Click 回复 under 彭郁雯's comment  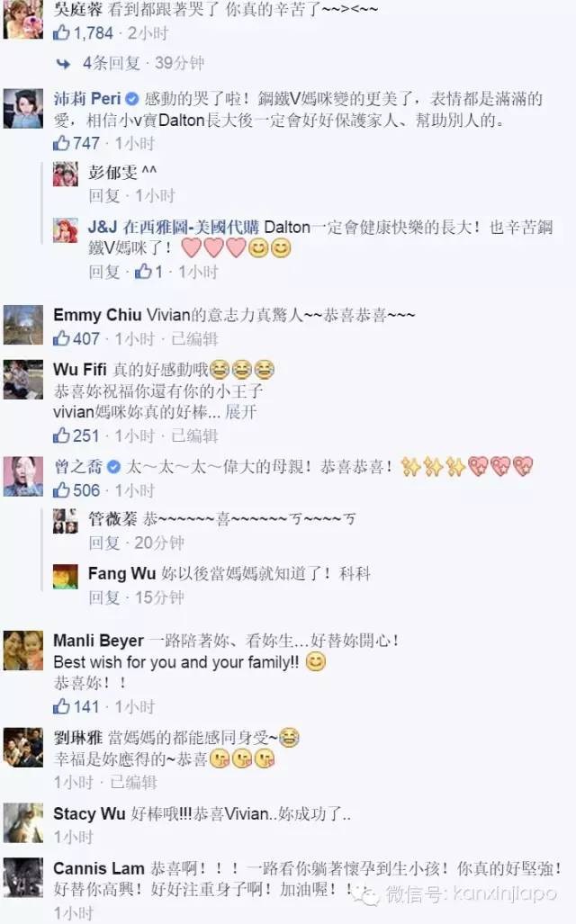pyautogui.click(x=103, y=195)
